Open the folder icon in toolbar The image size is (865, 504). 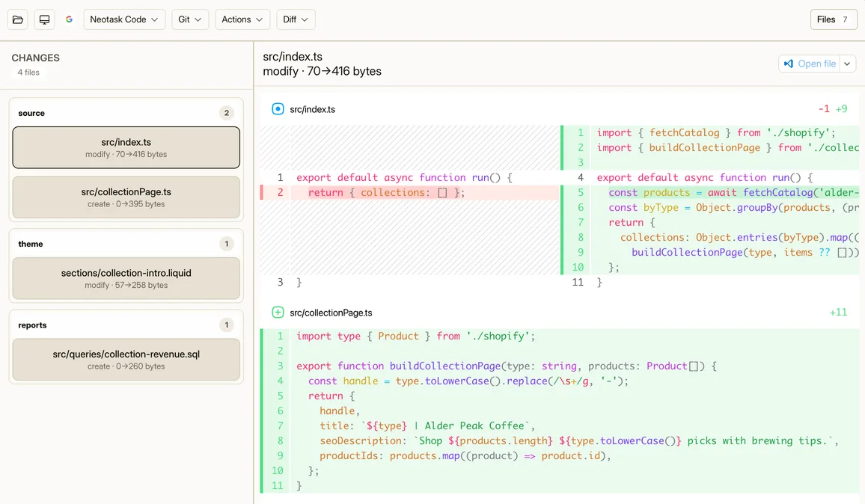pyautogui.click(x=18, y=19)
